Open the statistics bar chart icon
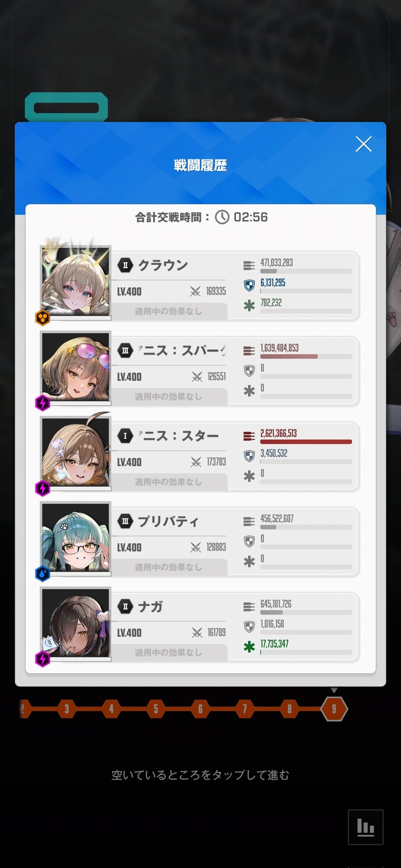The width and height of the screenshot is (401, 868). tap(365, 827)
